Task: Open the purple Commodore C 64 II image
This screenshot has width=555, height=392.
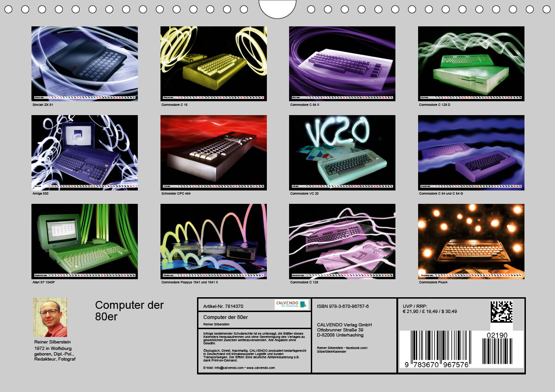Action: coord(342,63)
